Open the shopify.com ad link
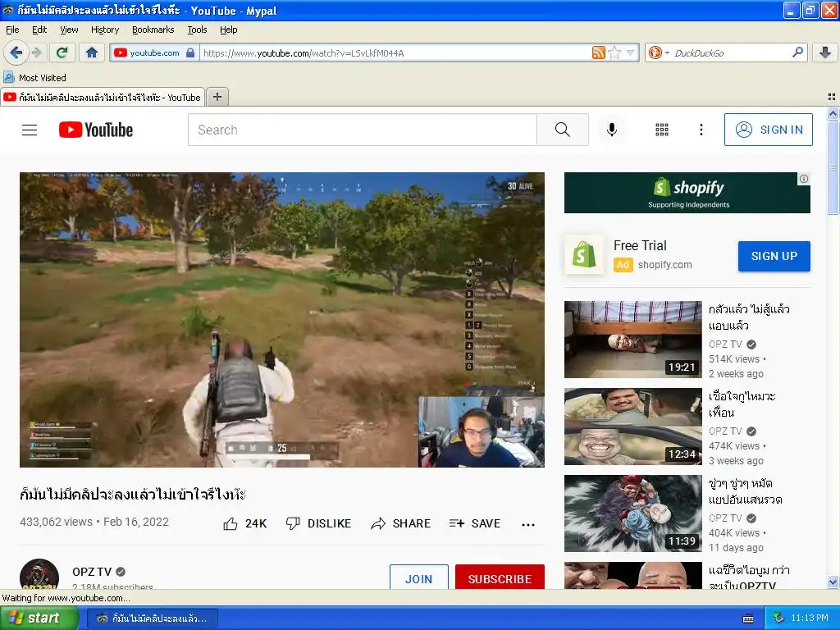The width and height of the screenshot is (840, 630). pos(664,265)
